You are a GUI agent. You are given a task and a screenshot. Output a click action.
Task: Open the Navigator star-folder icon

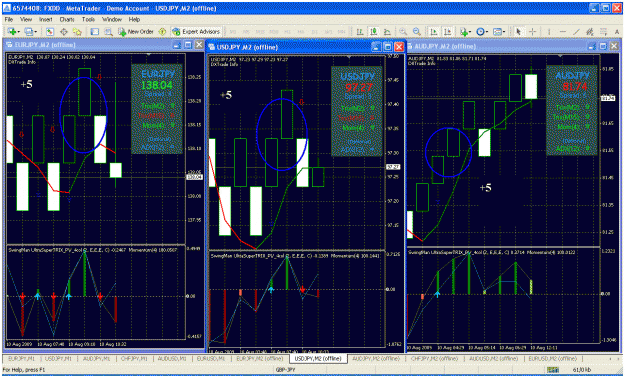(x=77, y=31)
